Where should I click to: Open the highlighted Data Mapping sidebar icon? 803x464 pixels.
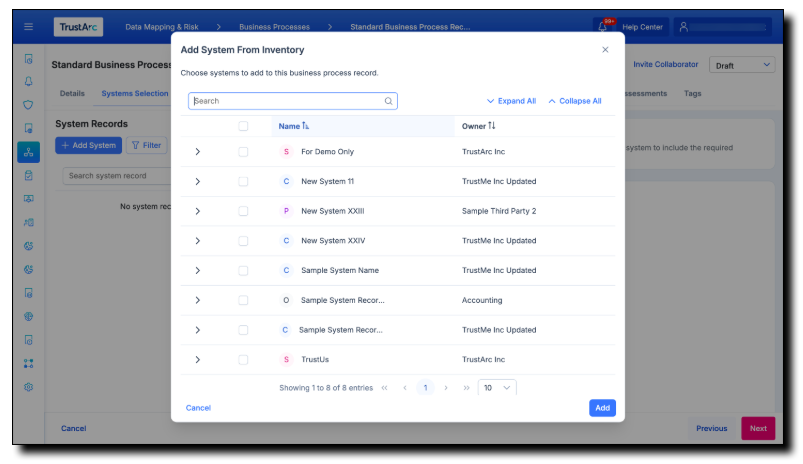[29, 152]
